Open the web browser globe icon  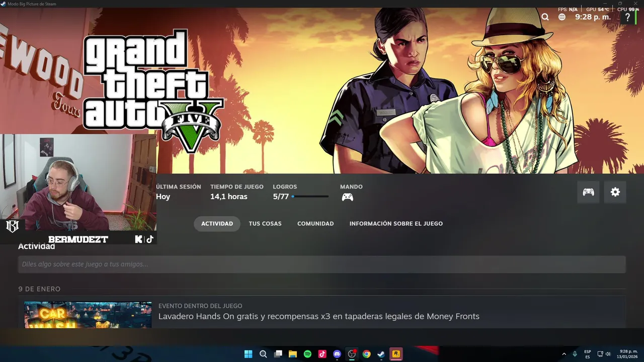pos(562,17)
